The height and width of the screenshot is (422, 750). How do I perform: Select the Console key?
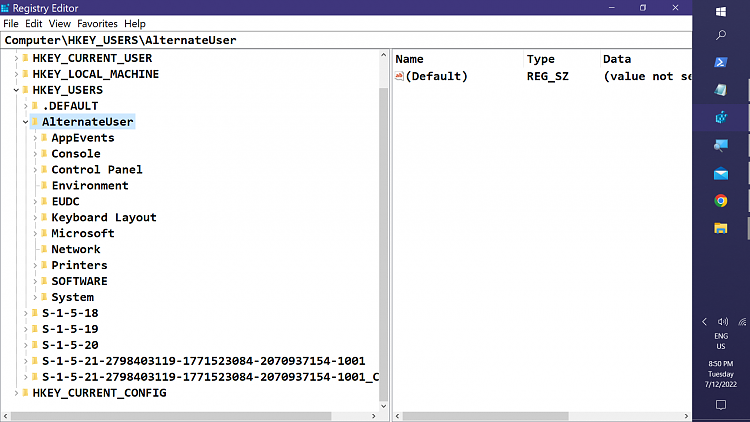point(76,154)
